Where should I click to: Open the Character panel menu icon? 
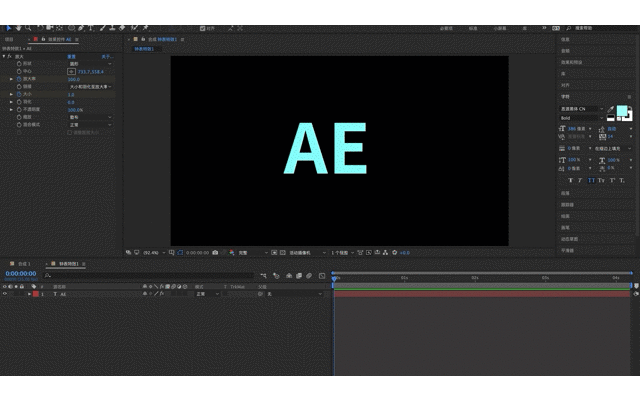click(629, 97)
